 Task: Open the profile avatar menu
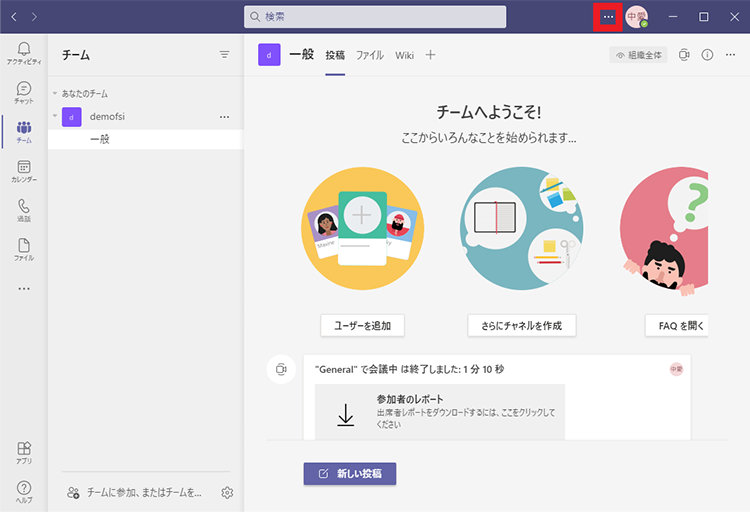point(637,17)
